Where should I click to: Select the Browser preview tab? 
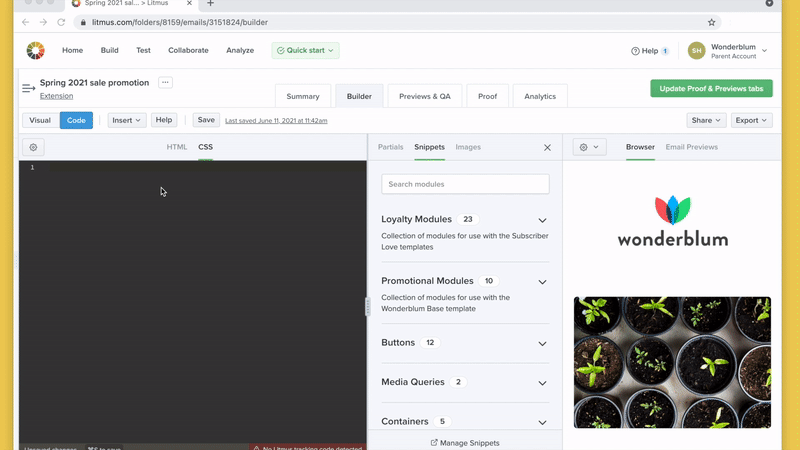(640, 147)
